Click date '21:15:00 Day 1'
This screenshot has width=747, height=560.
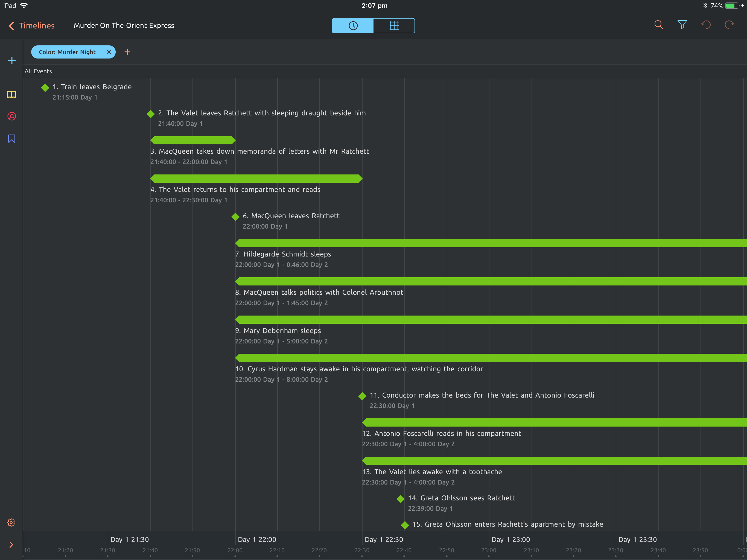coord(75,97)
